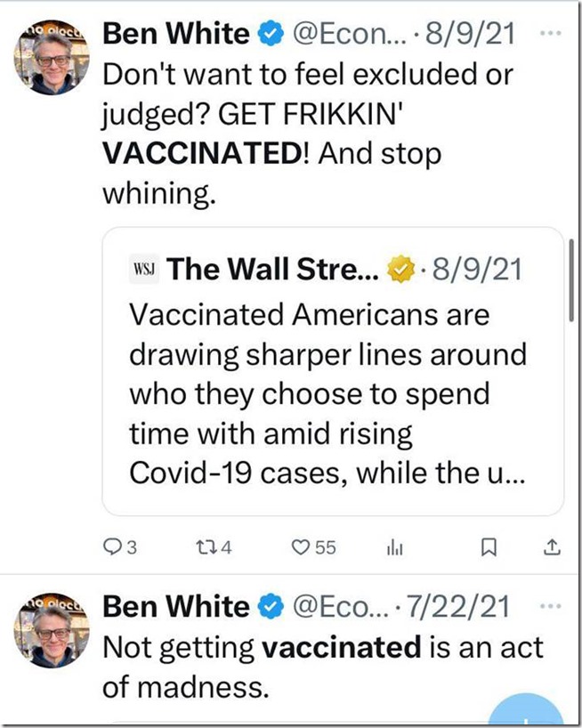Bookmark the first tweet
Screen dimensions: 582x728
click(x=487, y=547)
